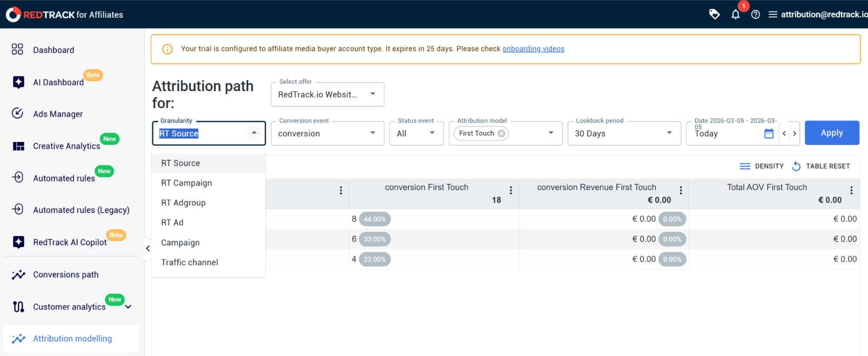Screen dimensions: 868x356
Task: Open the first column's three-dot menu
Action: point(341,190)
